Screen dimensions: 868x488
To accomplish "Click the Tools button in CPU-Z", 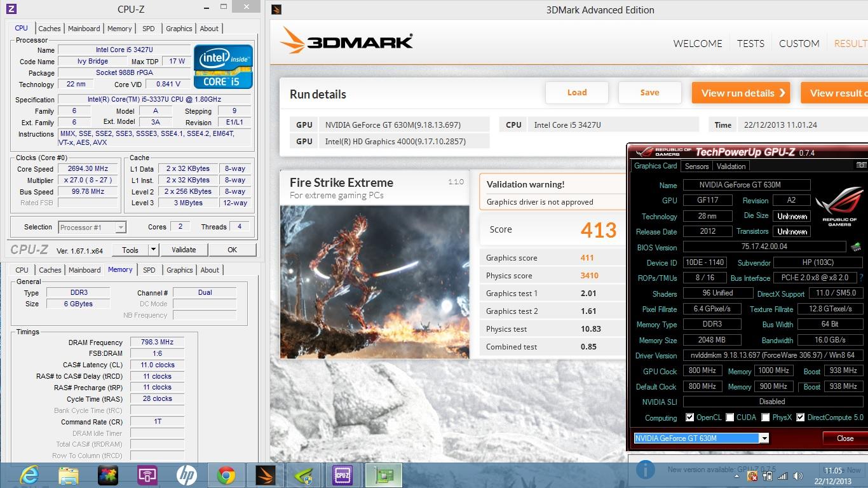I will [130, 250].
